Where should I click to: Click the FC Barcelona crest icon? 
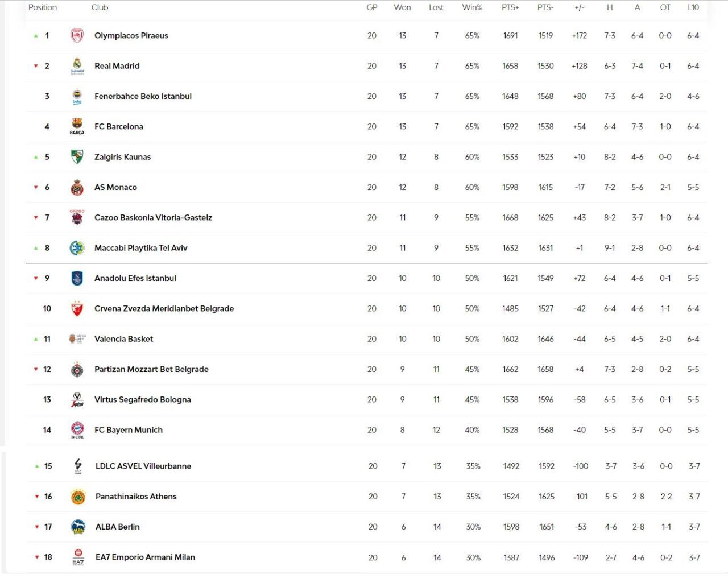77,126
